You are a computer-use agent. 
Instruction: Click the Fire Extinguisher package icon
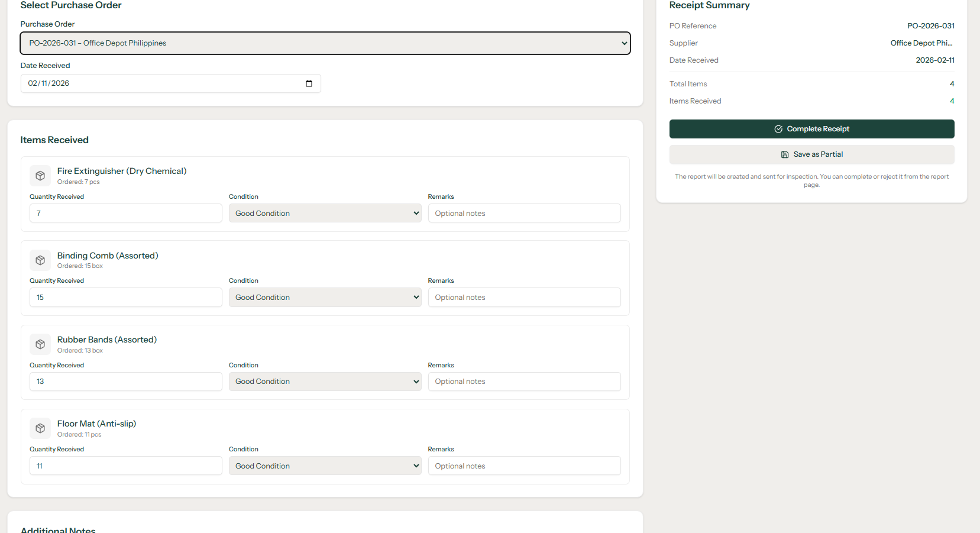40,176
